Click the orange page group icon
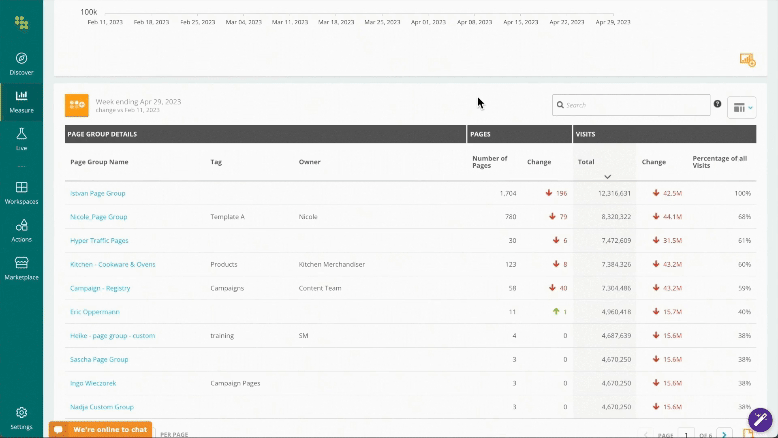 77,105
